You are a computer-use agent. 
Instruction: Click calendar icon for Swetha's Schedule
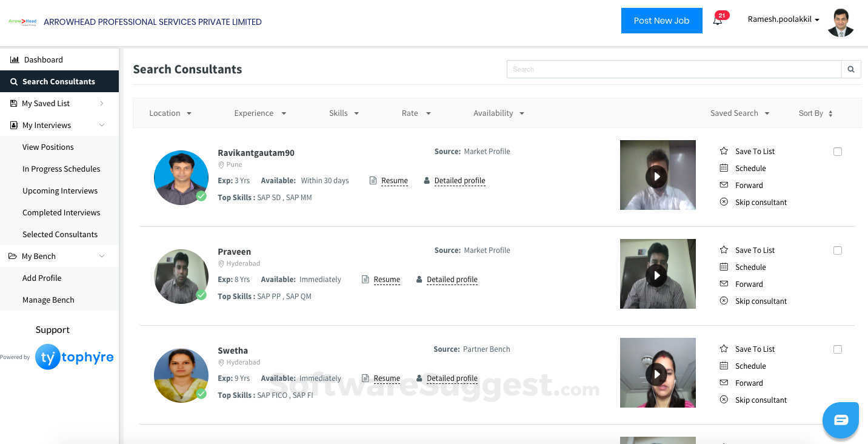point(724,366)
